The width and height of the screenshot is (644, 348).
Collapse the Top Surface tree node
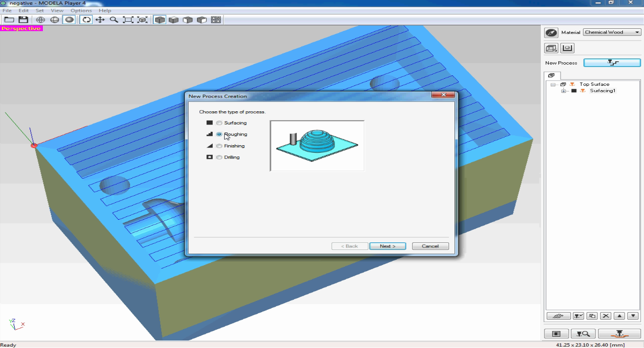[553, 84]
